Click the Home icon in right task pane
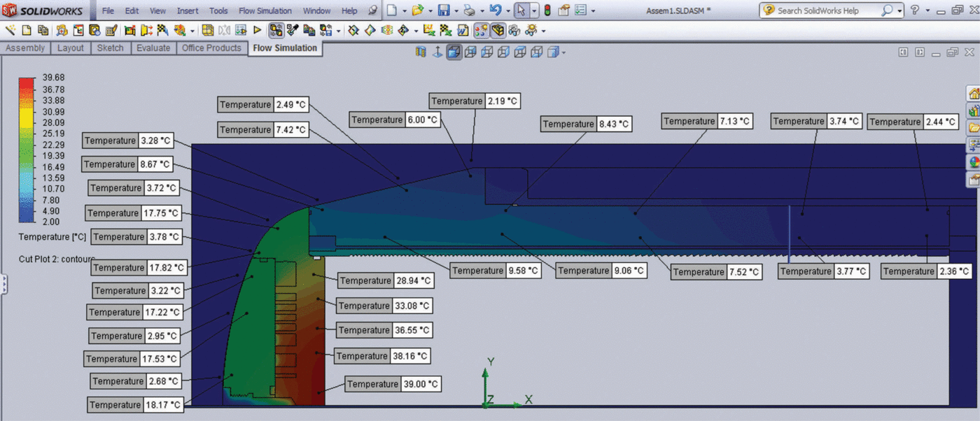This screenshot has width=980, height=421. tap(973, 94)
